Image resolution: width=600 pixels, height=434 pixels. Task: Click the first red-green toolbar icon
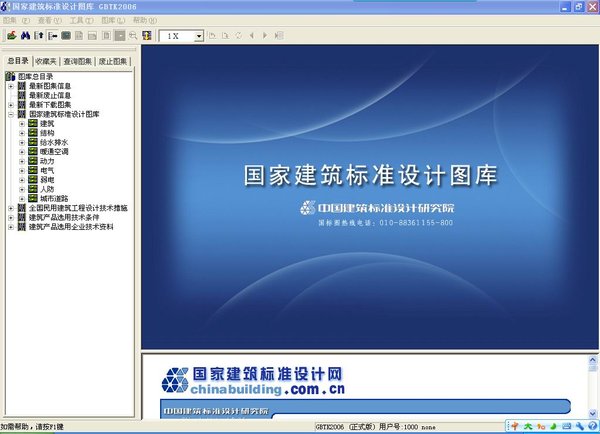click(11, 36)
